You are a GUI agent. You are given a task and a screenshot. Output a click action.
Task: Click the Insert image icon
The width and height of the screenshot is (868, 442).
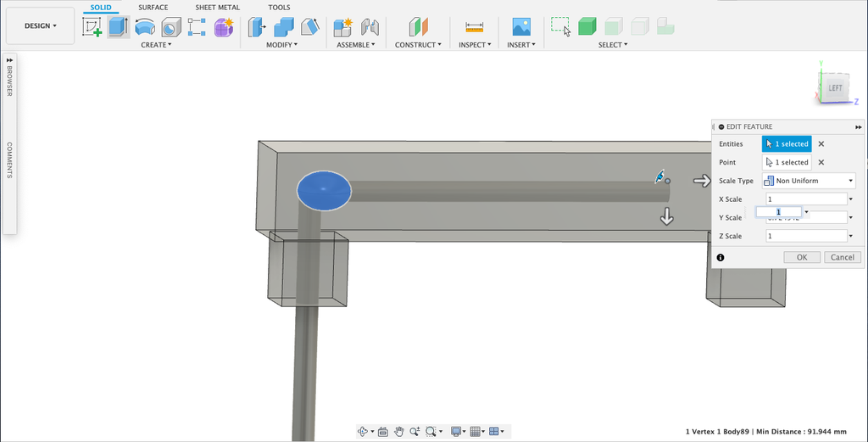coord(520,27)
